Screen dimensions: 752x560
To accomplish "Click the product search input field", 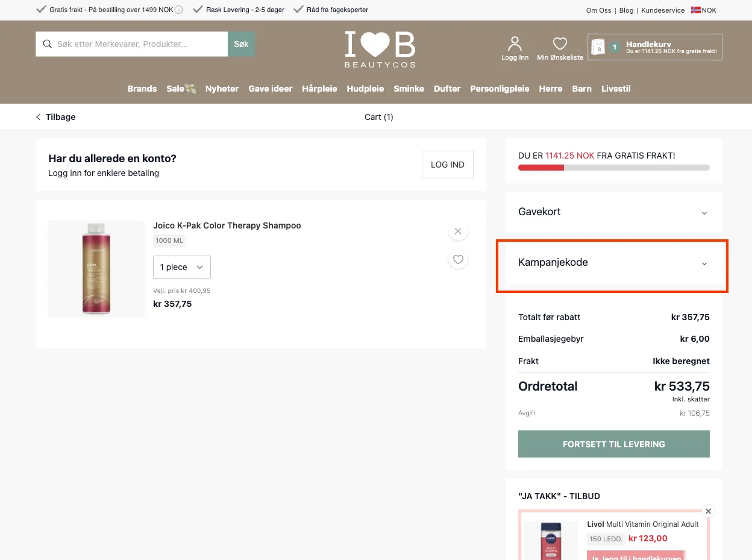I will tap(131, 44).
